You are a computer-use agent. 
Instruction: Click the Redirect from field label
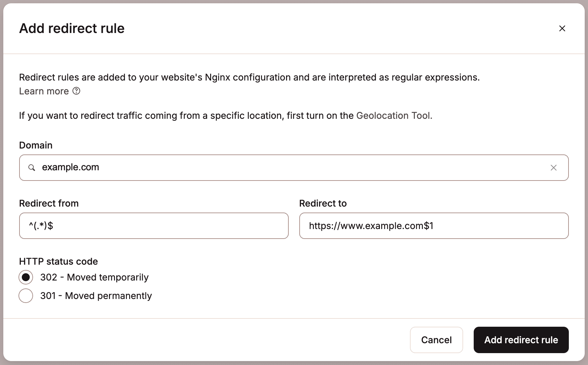(49, 203)
